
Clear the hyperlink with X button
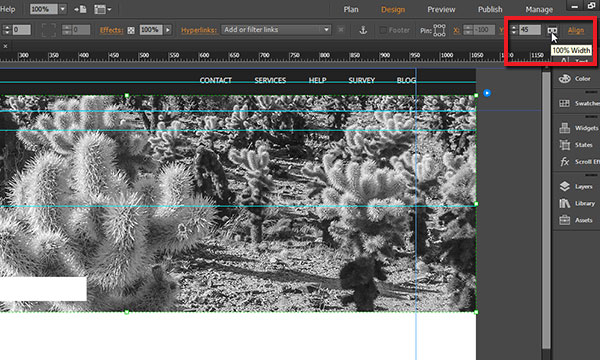341,30
